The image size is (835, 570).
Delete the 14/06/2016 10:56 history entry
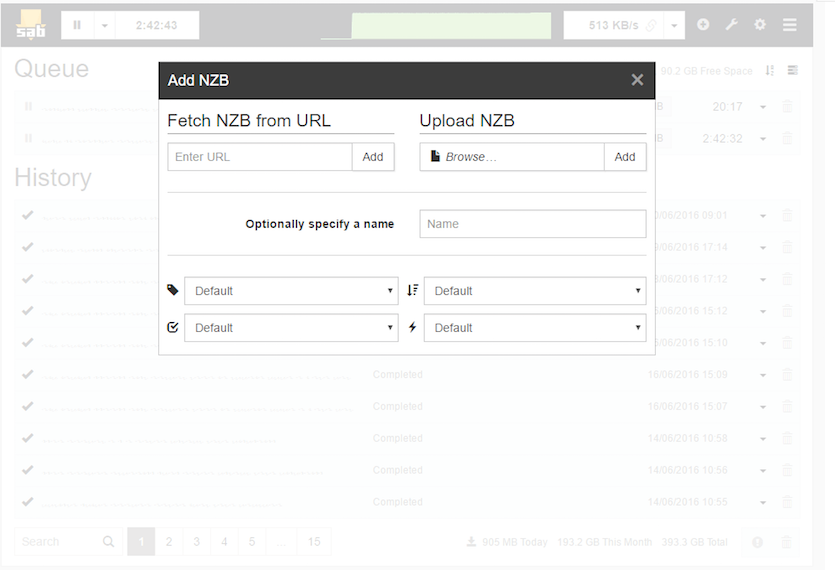coord(787,470)
